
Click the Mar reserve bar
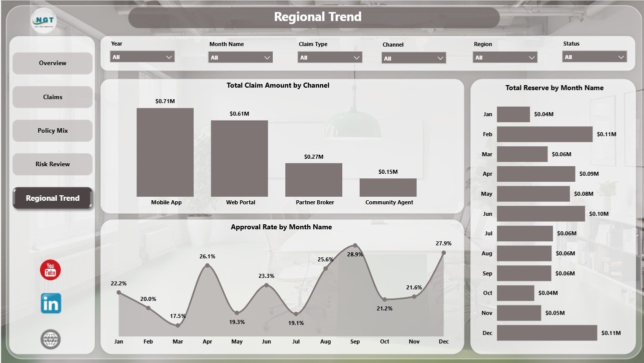pos(522,154)
